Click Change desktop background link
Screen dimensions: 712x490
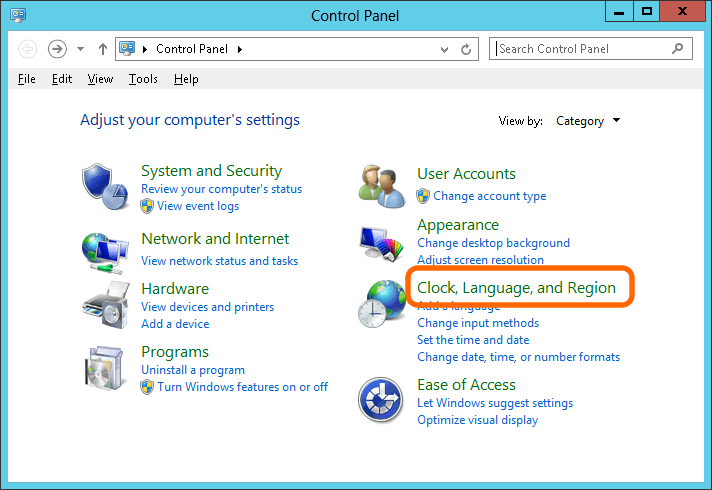[x=494, y=243]
